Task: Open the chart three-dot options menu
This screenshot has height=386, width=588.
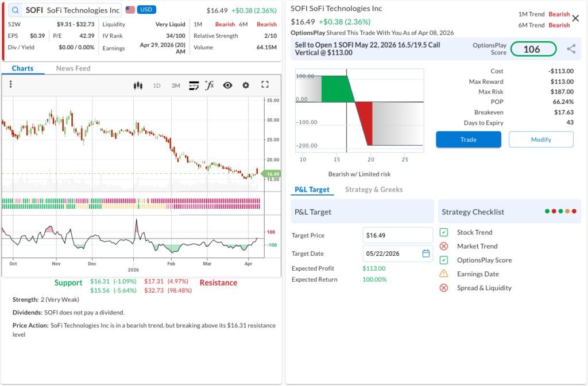Action: pos(11,85)
